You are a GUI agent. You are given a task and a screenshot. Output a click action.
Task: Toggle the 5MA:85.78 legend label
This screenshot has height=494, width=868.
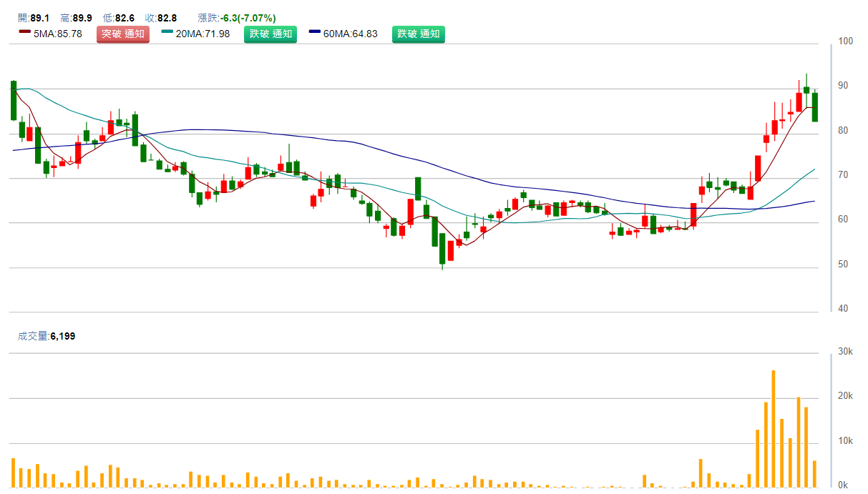57,34
